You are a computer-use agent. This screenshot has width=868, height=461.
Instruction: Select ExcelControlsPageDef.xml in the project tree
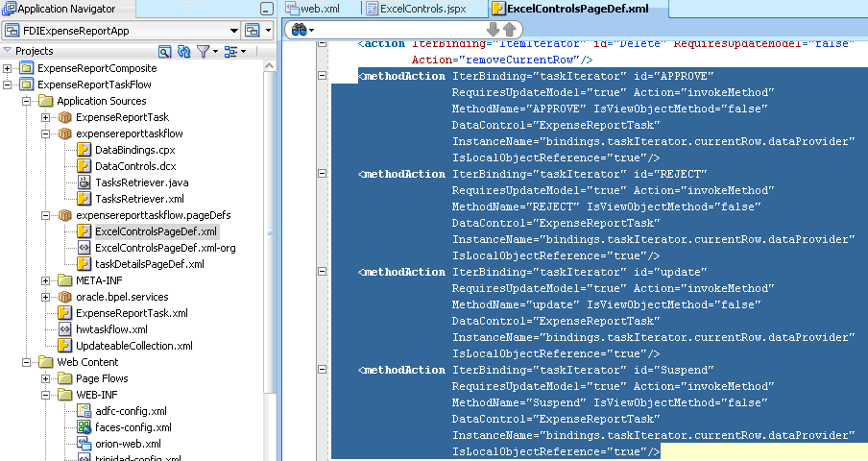coord(156,231)
